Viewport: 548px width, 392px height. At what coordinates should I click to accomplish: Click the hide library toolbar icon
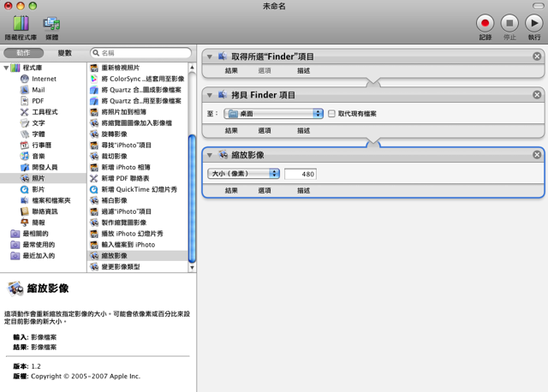[x=21, y=23]
